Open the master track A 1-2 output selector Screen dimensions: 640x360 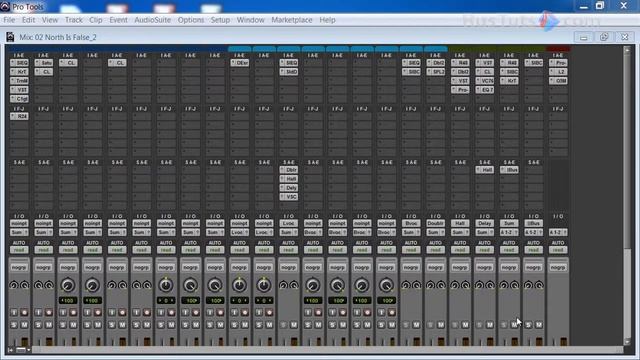coord(558,232)
